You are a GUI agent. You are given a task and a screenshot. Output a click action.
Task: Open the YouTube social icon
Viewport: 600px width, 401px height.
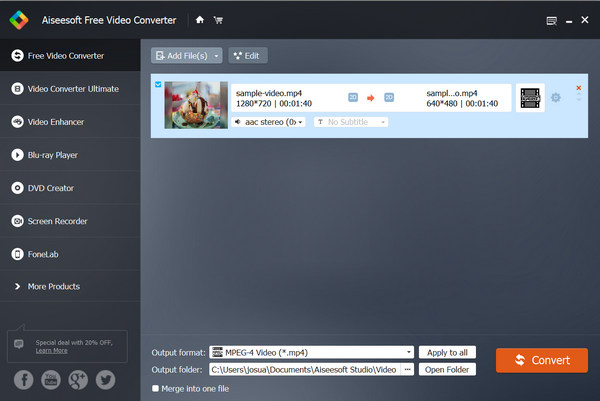(50, 379)
